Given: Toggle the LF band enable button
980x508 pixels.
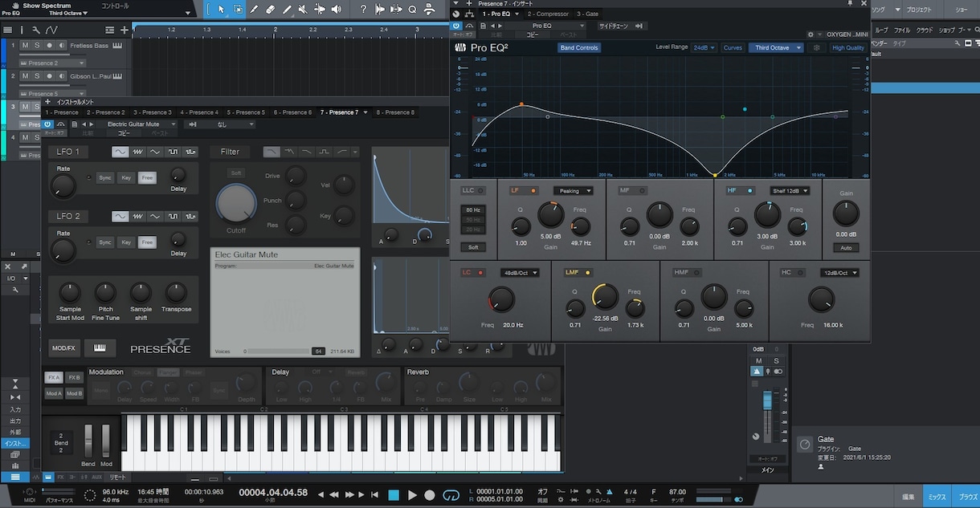Looking at the screenshot, I should (x=532, y=191).
